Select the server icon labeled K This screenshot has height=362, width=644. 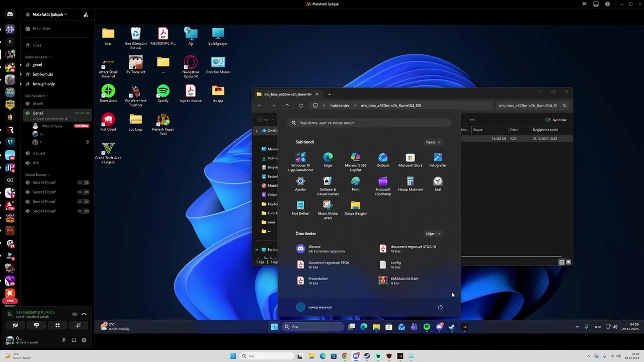point(10,42)
